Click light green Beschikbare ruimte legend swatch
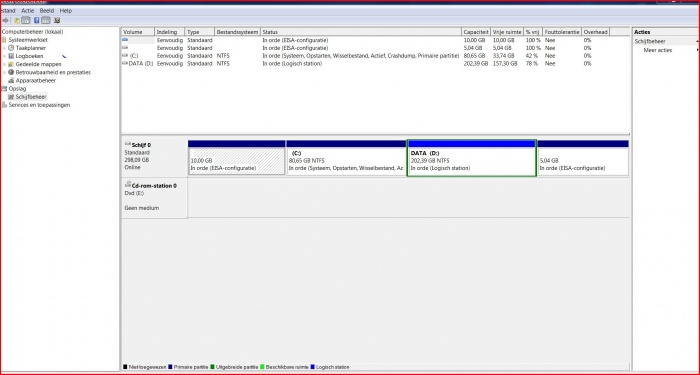700x375 pixels. coord(262,367)
